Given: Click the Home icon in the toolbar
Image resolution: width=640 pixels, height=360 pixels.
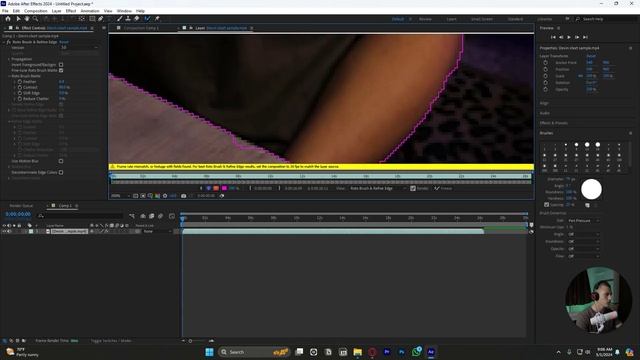Looking at the screenshot, I should [8, 19].
